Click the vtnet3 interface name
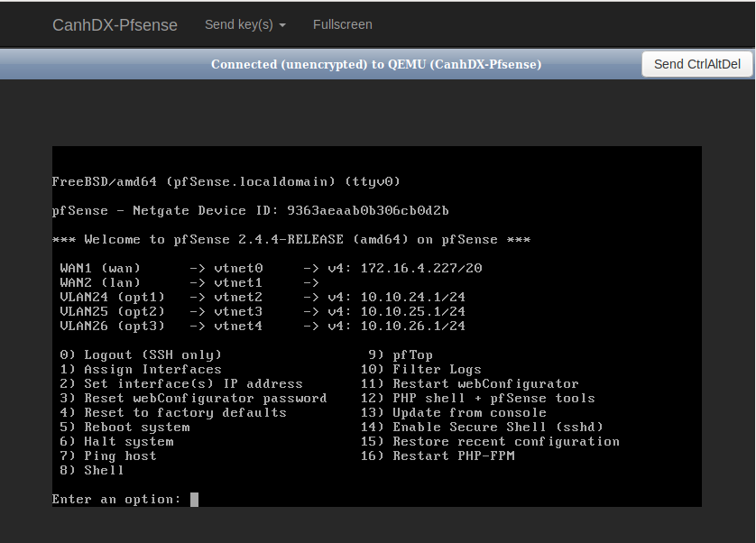Image resolution: width=756 pixels, height=543 pixels. pyautogui.click(x=239, y=311)
